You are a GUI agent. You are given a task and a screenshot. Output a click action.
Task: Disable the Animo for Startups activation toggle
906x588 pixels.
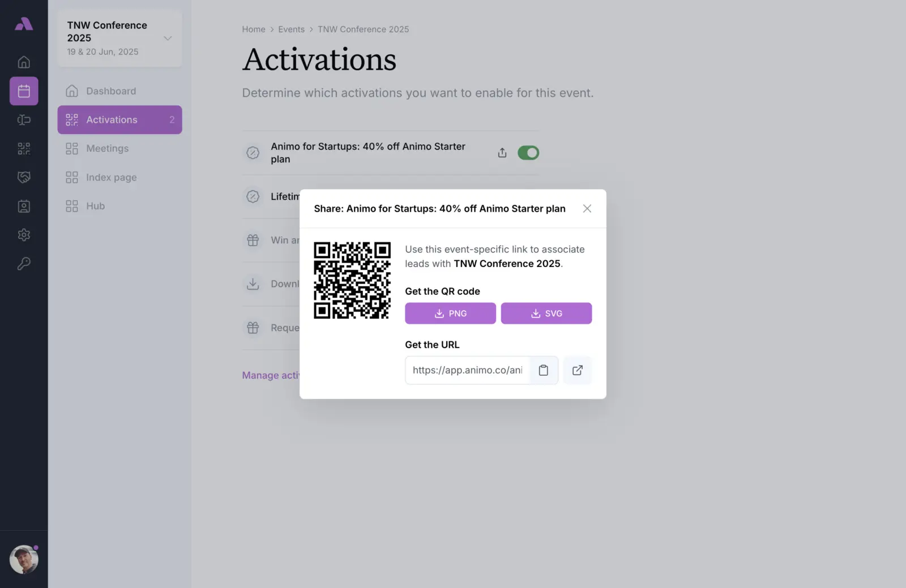(x=528, y=152)
